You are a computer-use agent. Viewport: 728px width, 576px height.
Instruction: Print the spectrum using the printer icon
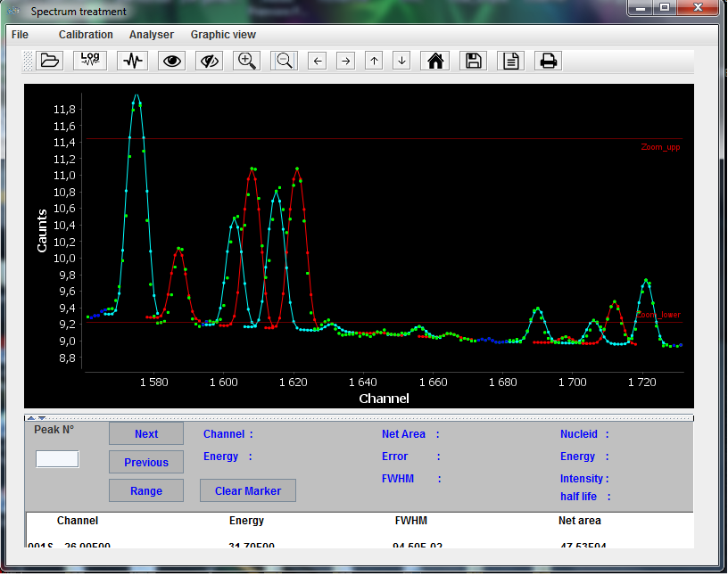click(548, 60)
